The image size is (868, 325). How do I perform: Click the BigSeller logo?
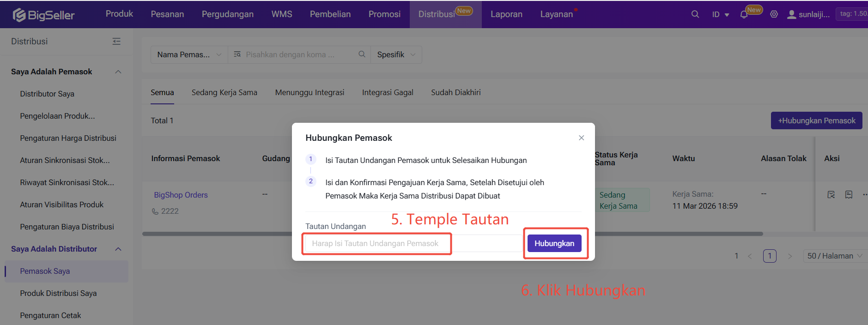tap(44, 15)
